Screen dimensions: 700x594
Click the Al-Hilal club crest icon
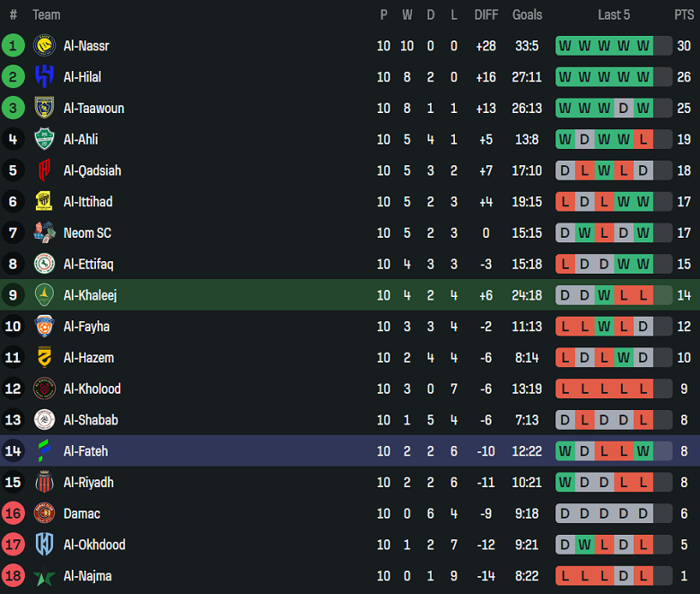pos(44,77)
